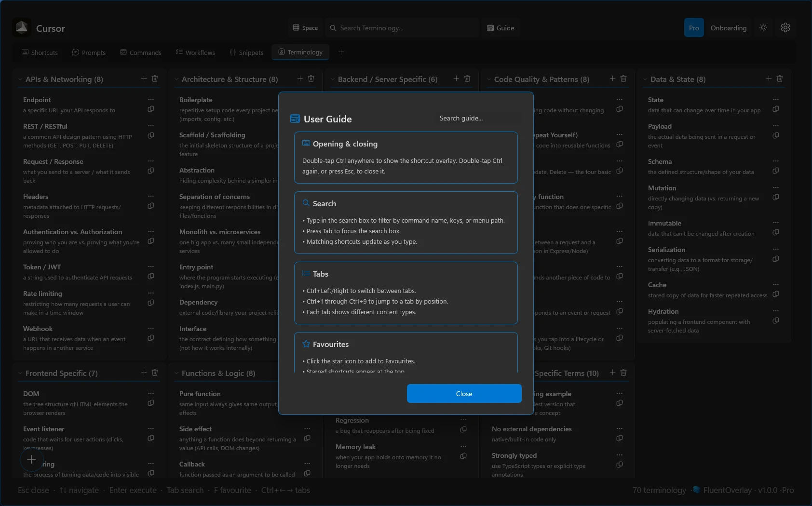This screenshot has height=506, width=812.
Task: Collapse the APIs & Networking section
Action: pyautogui.click(x=20, y=79)
